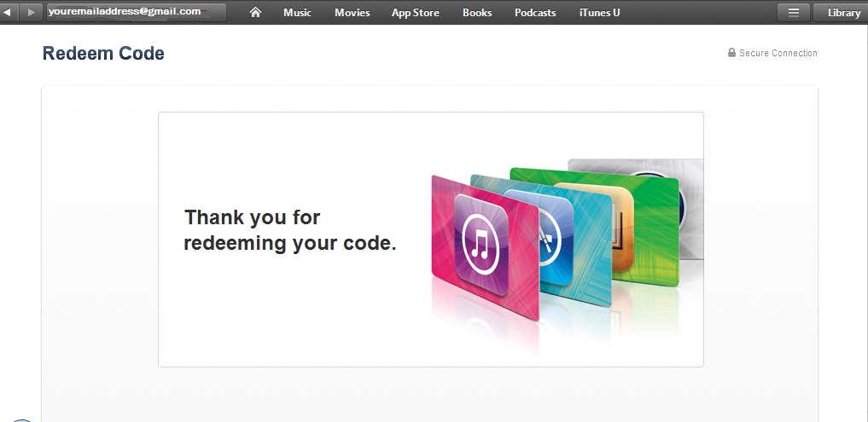Click the Secure Connection lock icon
Image resolution: width=868 pixels, height=422 pixels.
pos(731,53)
